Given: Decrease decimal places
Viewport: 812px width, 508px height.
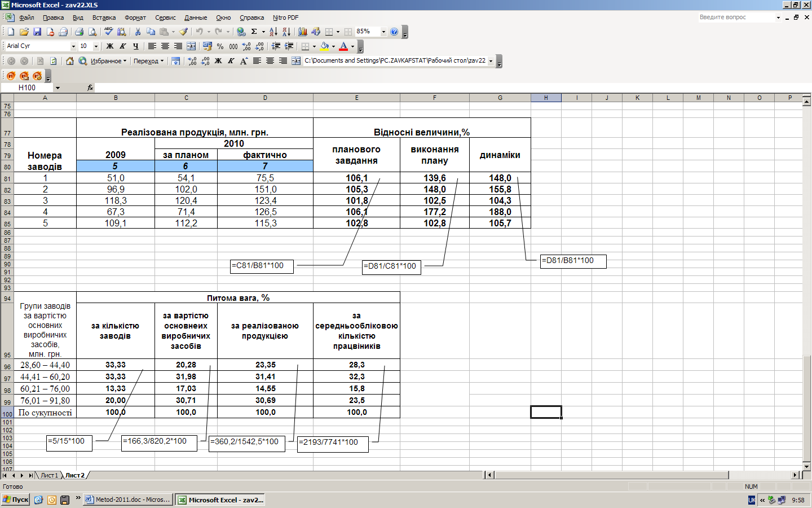Looking at the screenshot, I should [259, 46].
